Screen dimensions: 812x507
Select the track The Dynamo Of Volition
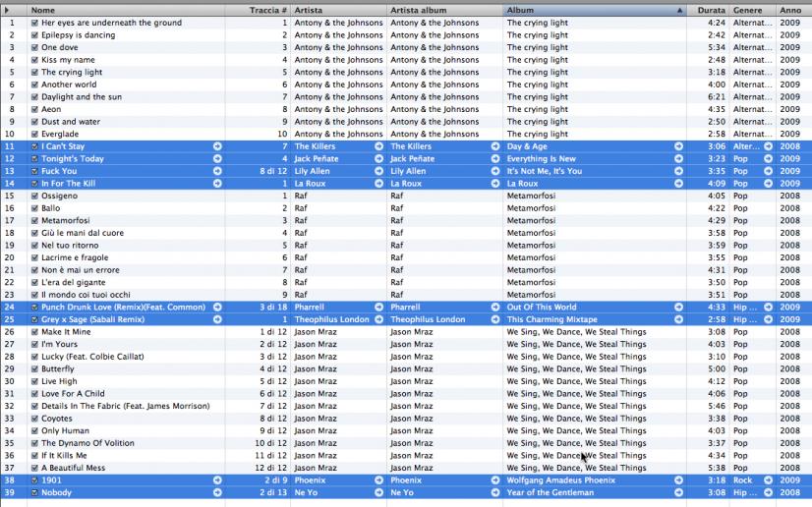point(87,443)
